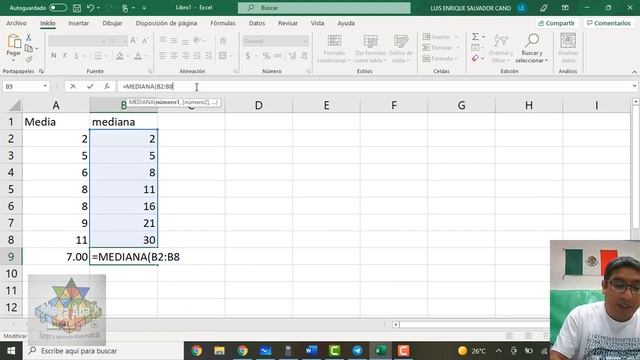
Task: Switch to the Dibujar tab
Action: (112, 23)
